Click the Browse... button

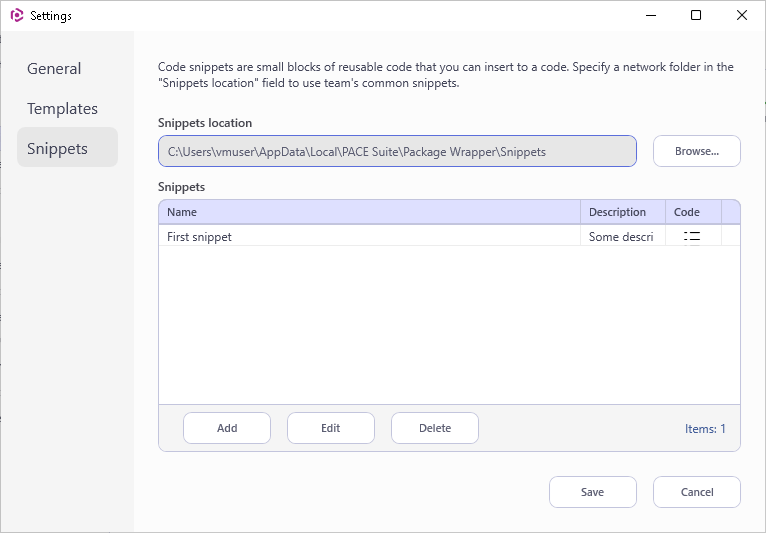point(697,151)
